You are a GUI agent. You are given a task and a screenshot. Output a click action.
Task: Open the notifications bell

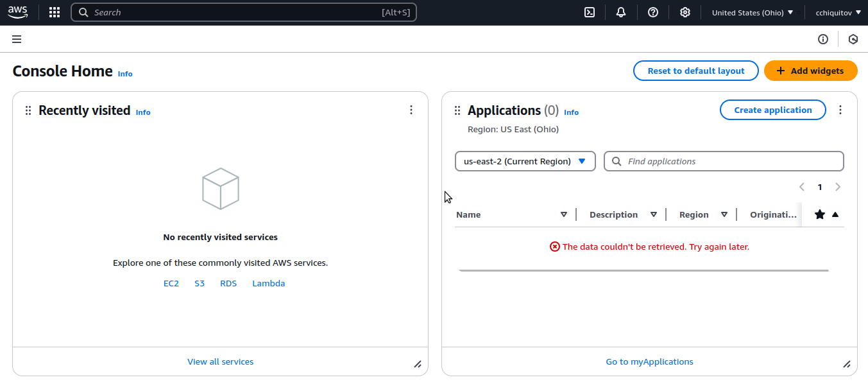coord(621,12)
